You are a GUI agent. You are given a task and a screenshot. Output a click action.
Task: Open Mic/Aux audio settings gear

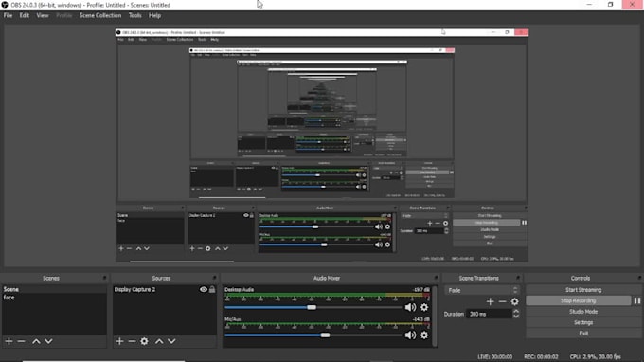(x=424, y=335)
